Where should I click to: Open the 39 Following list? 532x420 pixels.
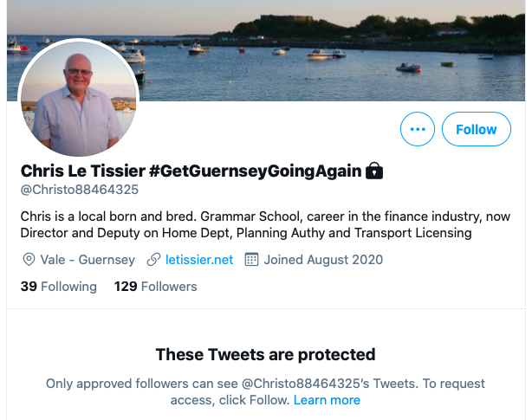point(59,287)
